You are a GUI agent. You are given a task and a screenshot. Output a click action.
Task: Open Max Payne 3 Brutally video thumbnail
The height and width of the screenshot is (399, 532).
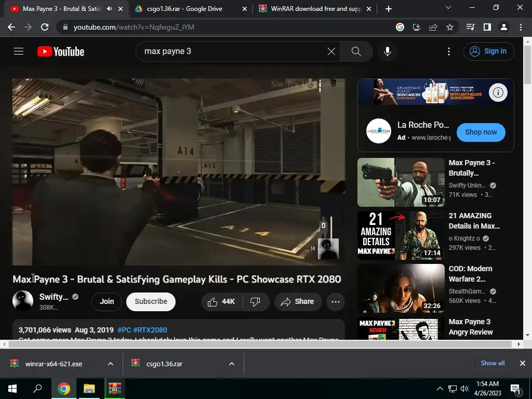(x=401, y=182)
